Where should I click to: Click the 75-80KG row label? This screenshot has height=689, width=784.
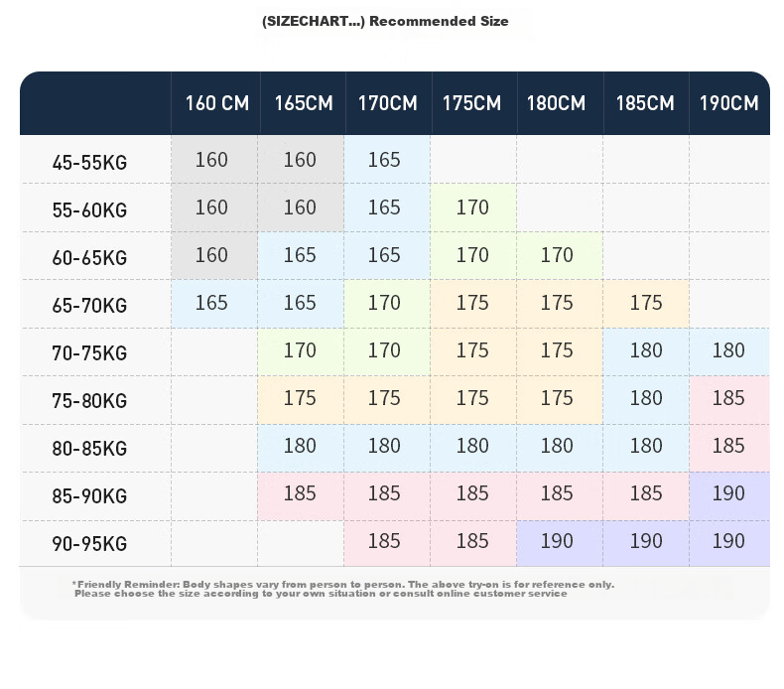tap(89, 401)
